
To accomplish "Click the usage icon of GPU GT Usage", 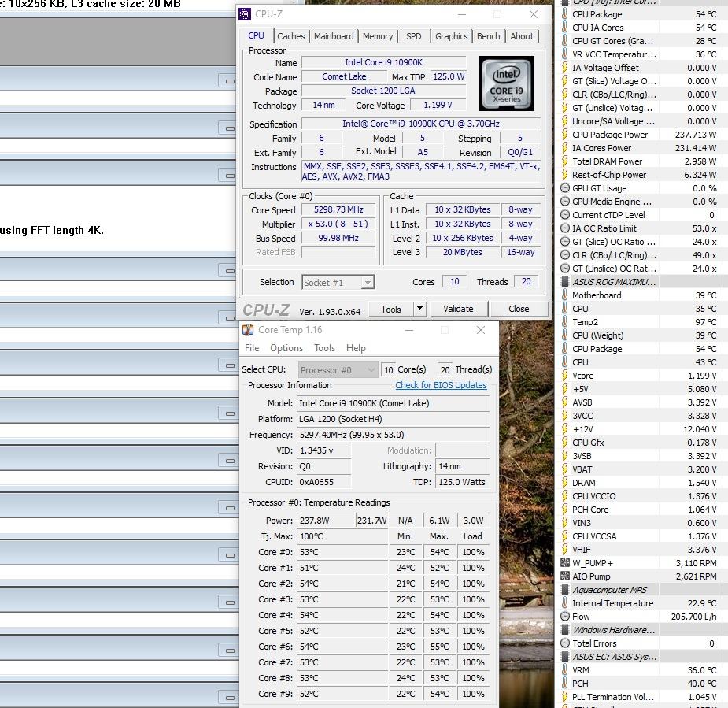I will (x=564, y=188).
